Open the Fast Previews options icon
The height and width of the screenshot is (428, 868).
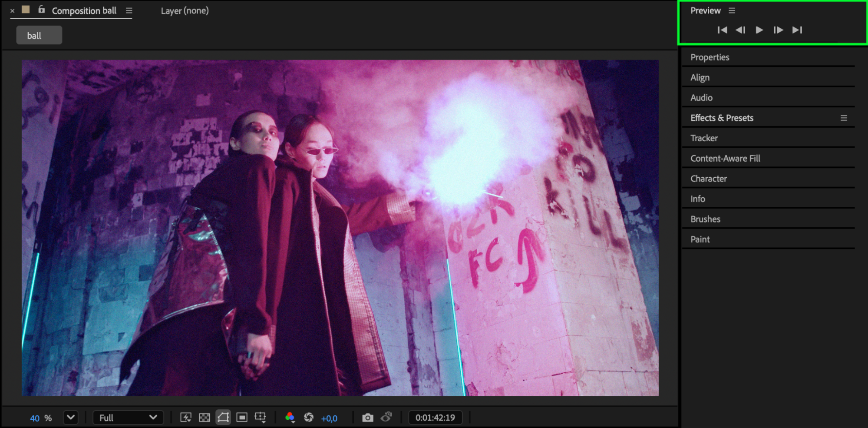pos(186,418)
